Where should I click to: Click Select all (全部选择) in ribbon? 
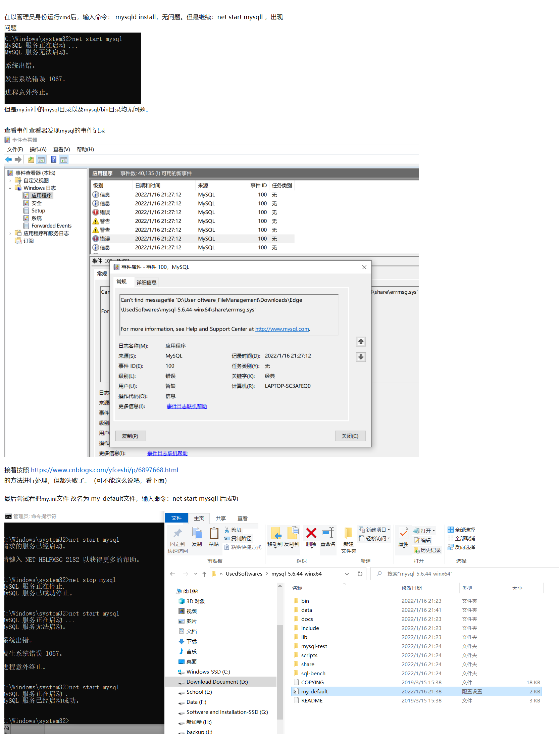(461, 530)
